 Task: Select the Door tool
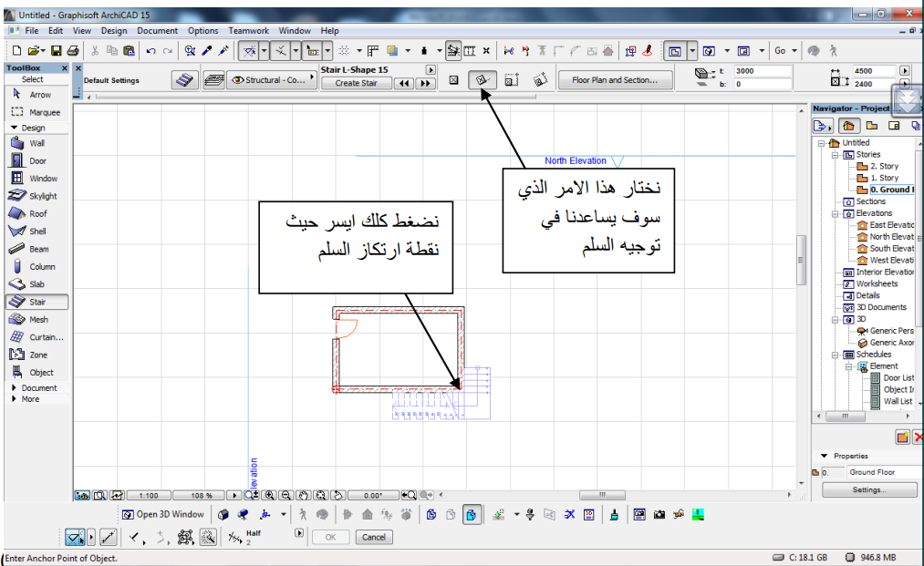point(36,161)
